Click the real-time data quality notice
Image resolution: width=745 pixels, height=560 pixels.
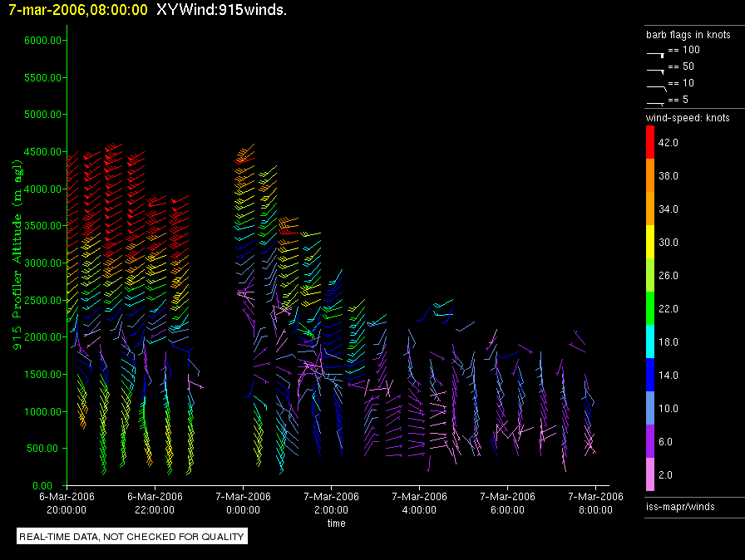[x=132, y=537]
